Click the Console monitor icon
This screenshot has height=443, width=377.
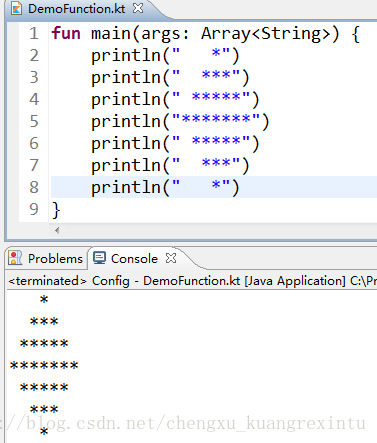pos(99,258)
